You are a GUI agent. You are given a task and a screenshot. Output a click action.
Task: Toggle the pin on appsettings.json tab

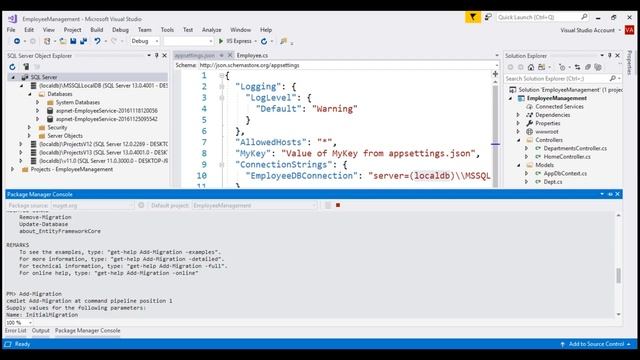[222, 56]
